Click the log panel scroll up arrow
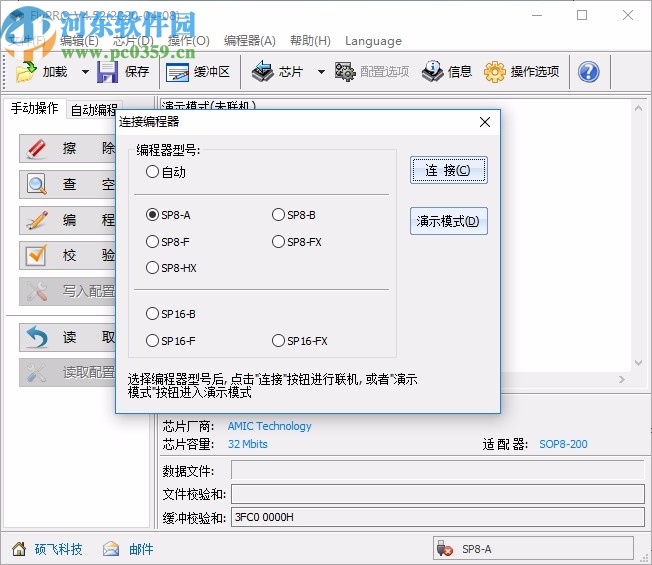652x565 pixels. (x=638, y=108)
